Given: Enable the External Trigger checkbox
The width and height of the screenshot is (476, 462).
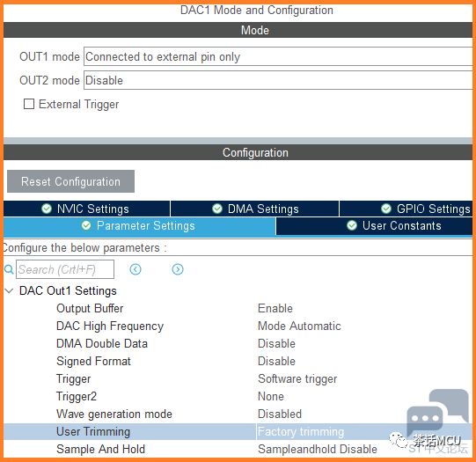Looking at the screenshot, I should pos(29,104).
